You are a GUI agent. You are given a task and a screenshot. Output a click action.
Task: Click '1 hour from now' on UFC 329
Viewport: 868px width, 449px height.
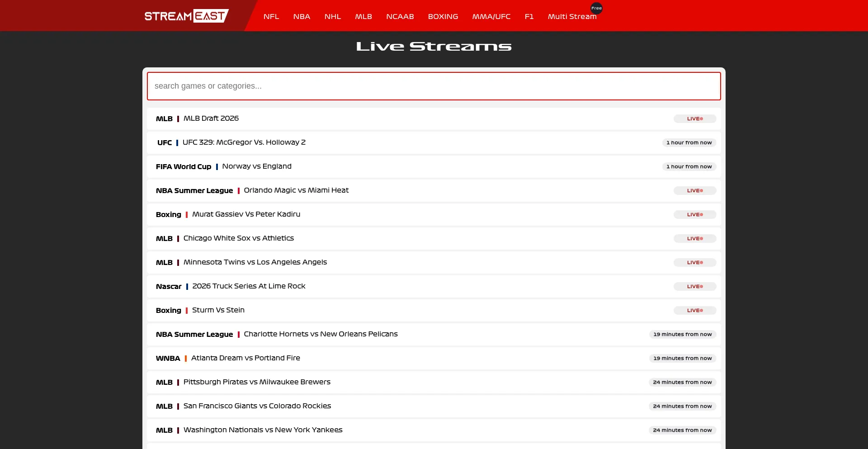pyautogui.click(x=689, y=142)
